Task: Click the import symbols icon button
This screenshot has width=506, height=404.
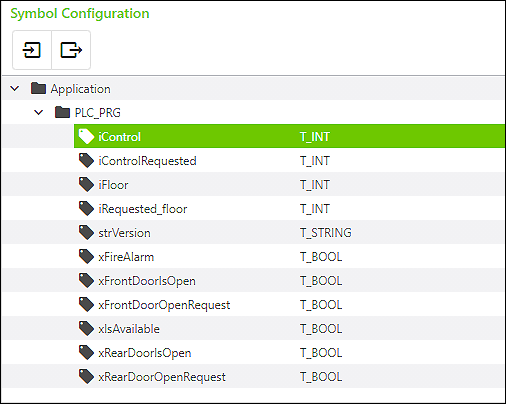Action: point(32,50)
